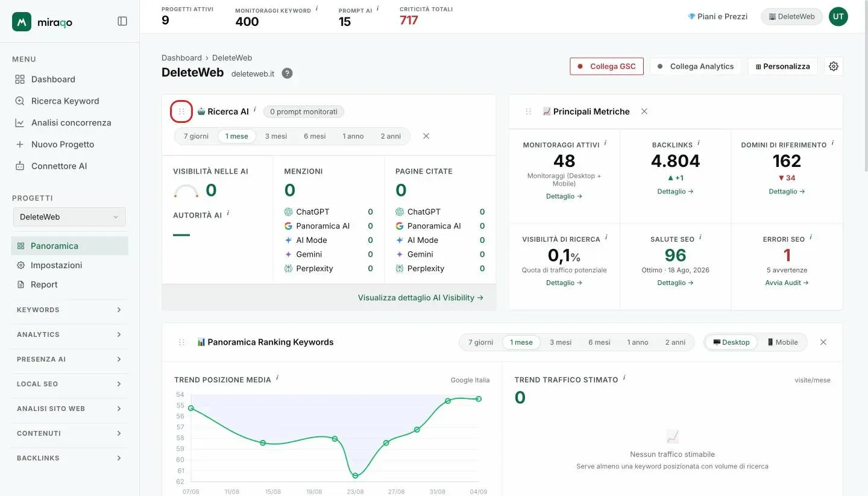Click the Personalizza button
This screenshot has width=868, height=496.
pyautogui.click(x=782, y=66)
